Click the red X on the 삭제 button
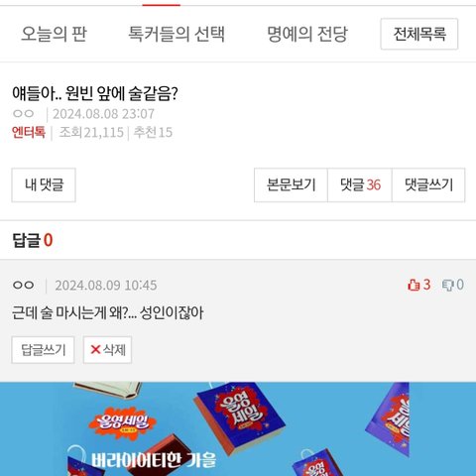Image resolution: width=476 pixels, height=476 pixels. (x=95, y=349)
